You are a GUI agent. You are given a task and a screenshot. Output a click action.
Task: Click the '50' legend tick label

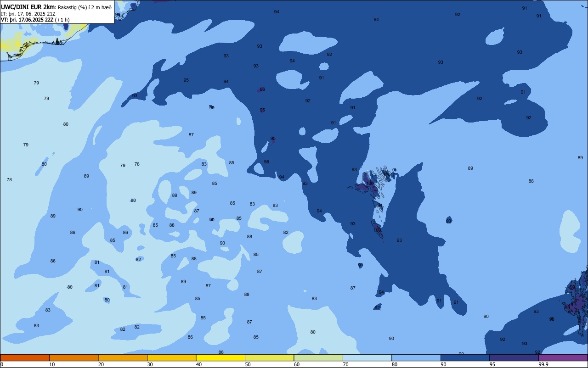(x=248, y=364)
